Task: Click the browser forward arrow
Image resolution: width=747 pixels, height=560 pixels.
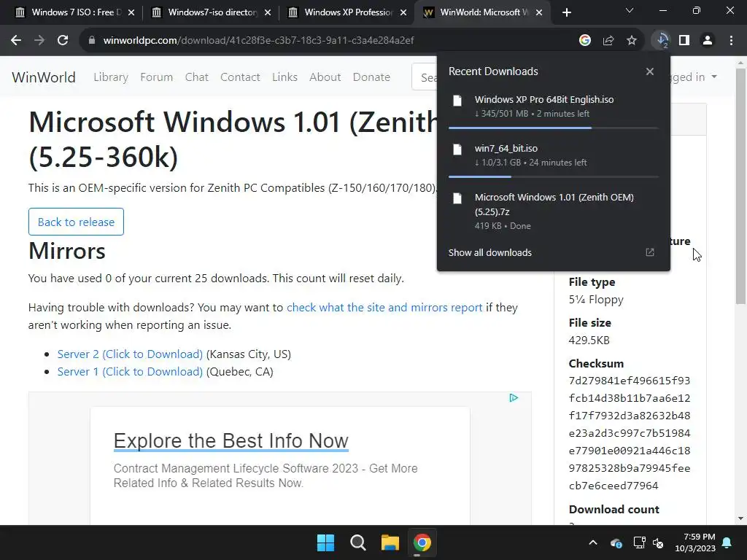Action: 39,41
